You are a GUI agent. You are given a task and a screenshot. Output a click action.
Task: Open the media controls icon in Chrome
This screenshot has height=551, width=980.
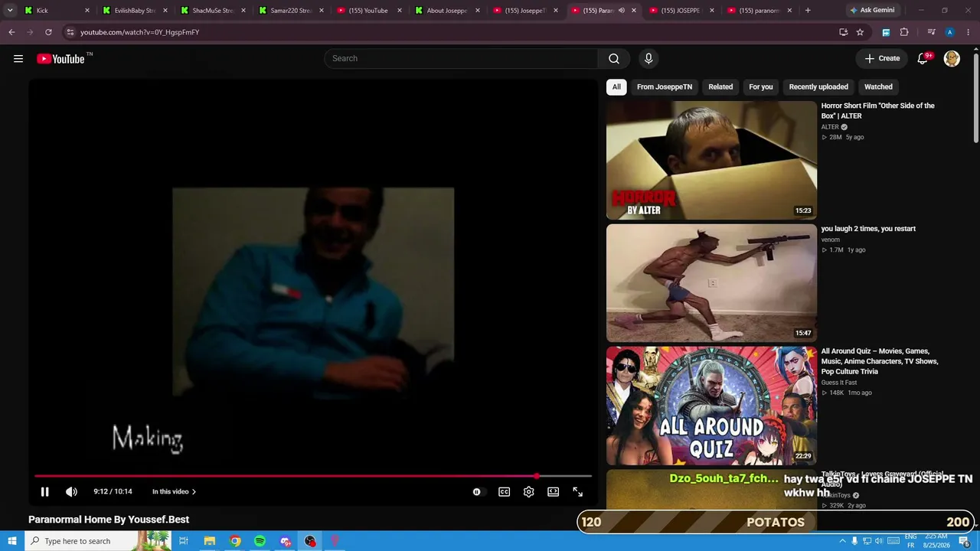[931, 32]
